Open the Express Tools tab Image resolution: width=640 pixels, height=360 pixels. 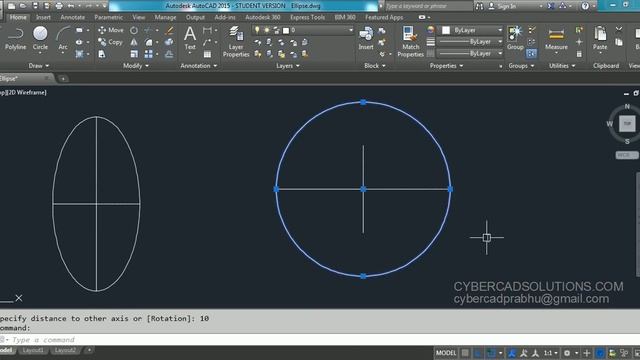(x=307, y=17)
